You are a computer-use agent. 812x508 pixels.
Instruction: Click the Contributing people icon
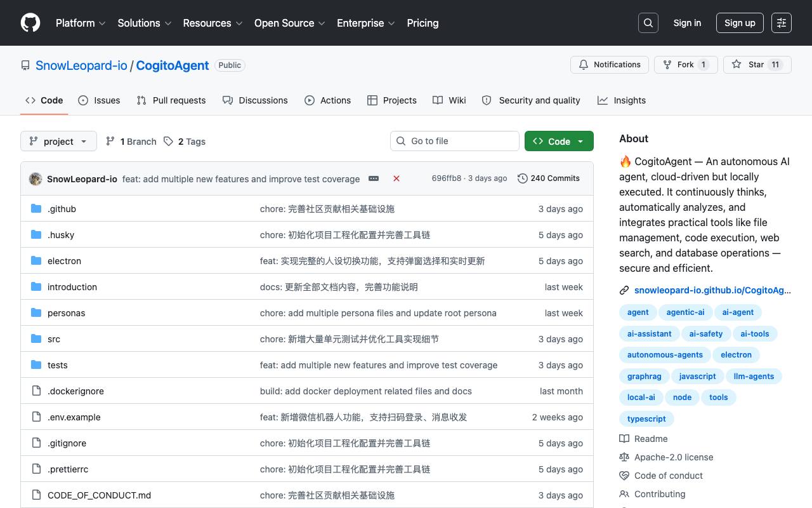click(624, 494)
